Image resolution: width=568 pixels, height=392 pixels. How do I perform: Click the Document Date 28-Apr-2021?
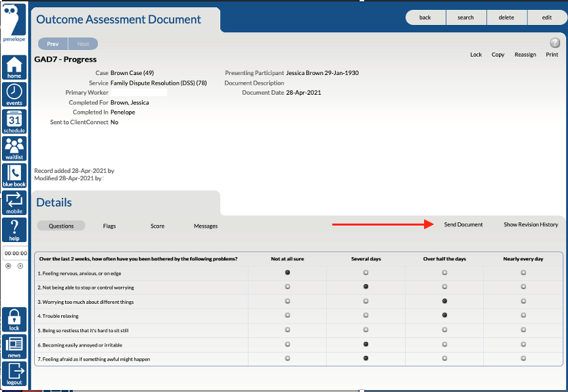(304, 92)
